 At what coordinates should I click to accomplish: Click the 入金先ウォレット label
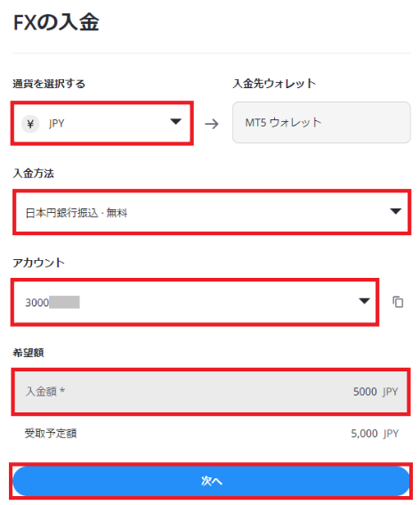(x=274, y=84)
